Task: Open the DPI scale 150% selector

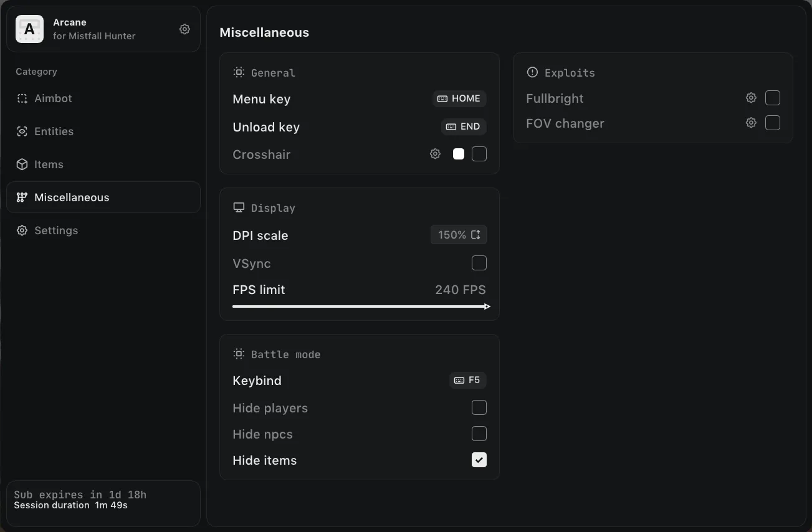Action: point(459,235)
